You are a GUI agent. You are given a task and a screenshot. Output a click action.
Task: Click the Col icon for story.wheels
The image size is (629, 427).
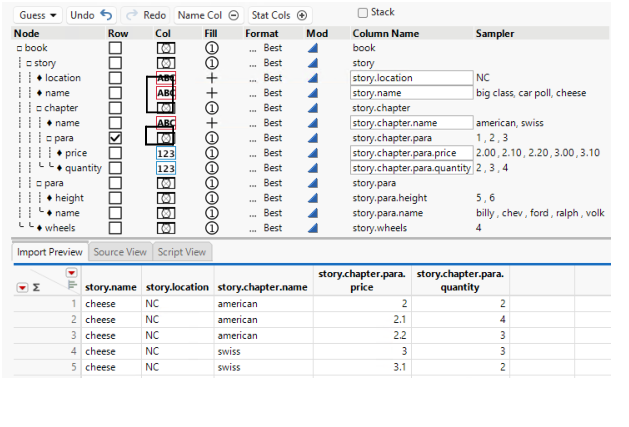click(166, 228)
